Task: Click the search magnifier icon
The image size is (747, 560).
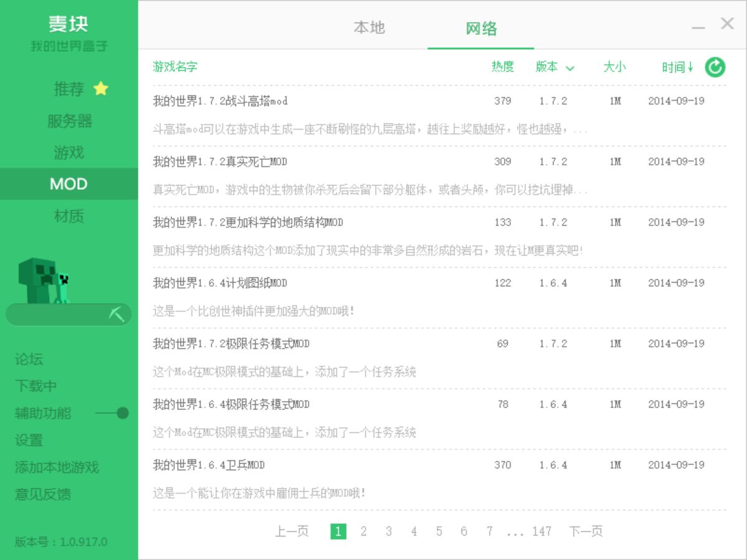Action: pyautogui.click(x=117, y=314)
